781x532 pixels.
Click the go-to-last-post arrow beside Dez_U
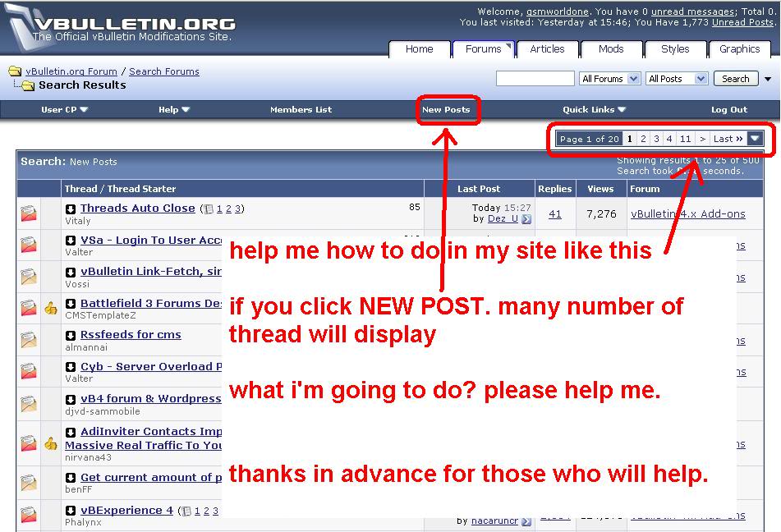pyautogui.click(x=526, y=218)
